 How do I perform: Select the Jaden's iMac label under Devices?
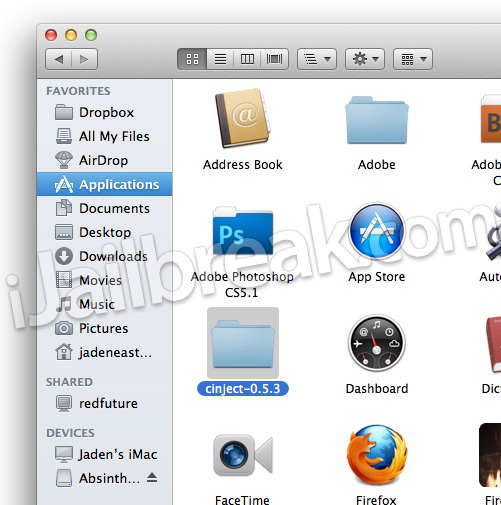click(118, 455)
